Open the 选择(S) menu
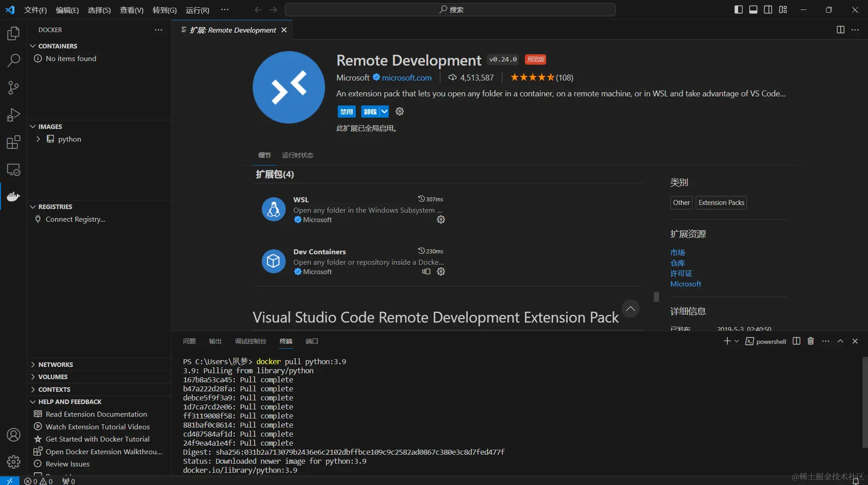Viewport: 868px width, 485px height. (x=99, y=10)
